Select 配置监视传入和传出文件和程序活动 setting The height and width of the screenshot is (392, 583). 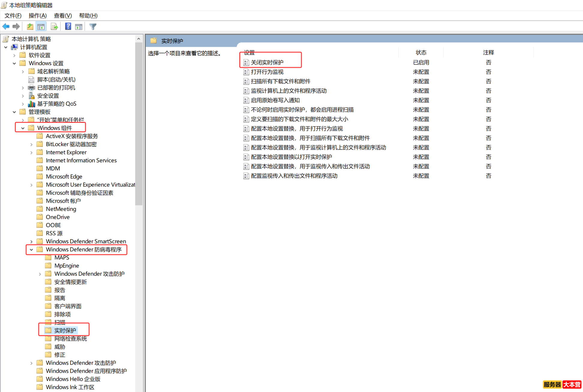(x=294, y=176)
